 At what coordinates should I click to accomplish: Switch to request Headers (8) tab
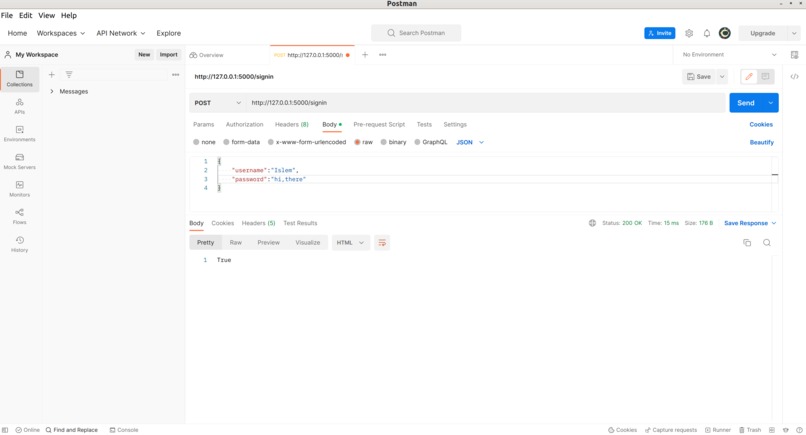point(291,124)
